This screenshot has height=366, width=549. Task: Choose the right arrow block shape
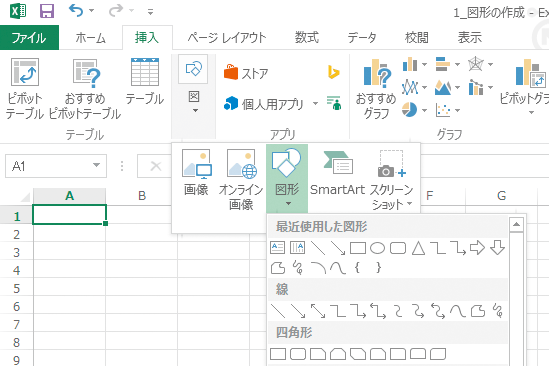(477, 248)
